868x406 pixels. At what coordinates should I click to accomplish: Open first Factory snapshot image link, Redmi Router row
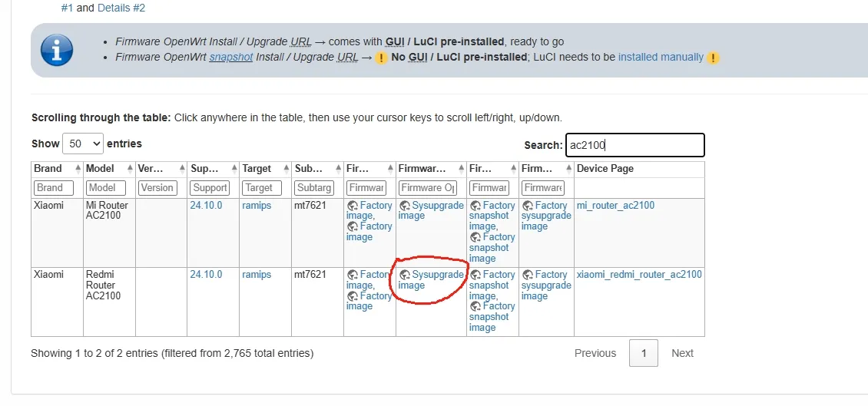492,285
